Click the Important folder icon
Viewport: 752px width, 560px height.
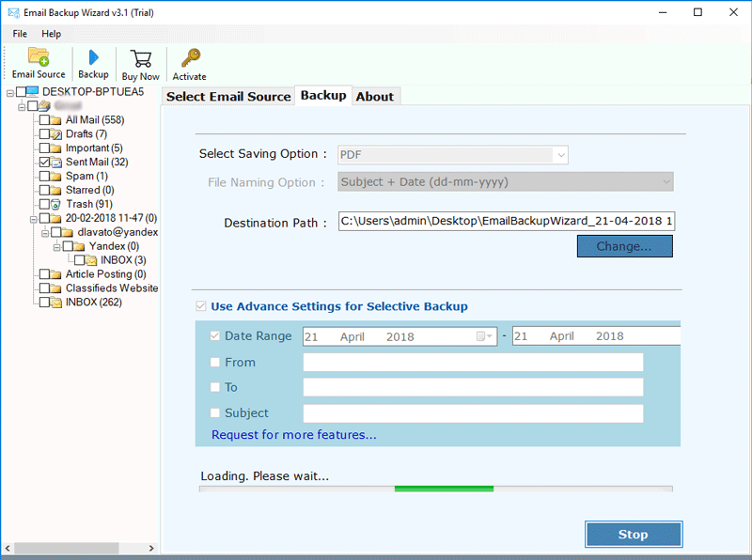click(x=56, y=148)
